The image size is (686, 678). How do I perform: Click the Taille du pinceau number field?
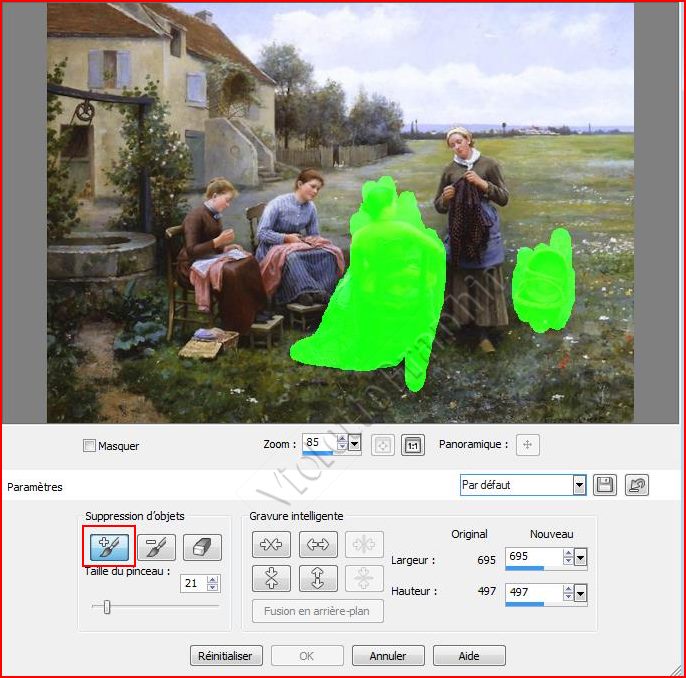(192, 583)
